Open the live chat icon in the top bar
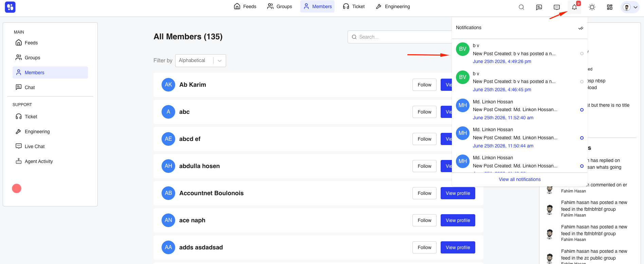The image size is (644, 264). click(x=557, y=7)
